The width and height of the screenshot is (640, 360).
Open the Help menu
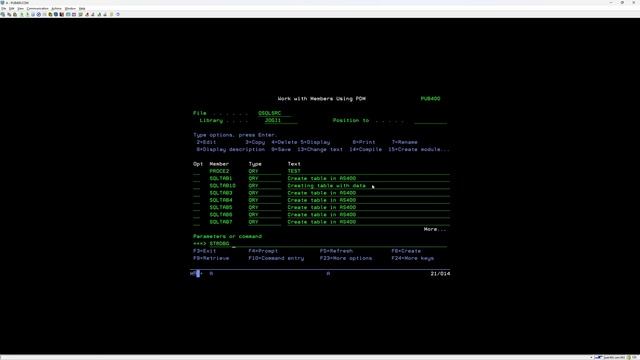pos(82,9)
